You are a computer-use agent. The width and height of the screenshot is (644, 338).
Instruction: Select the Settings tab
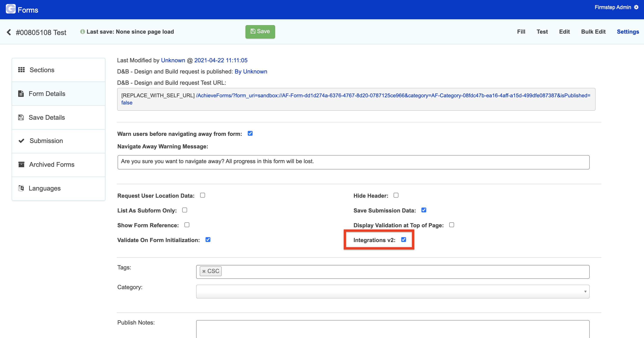(x=628, y=32)
